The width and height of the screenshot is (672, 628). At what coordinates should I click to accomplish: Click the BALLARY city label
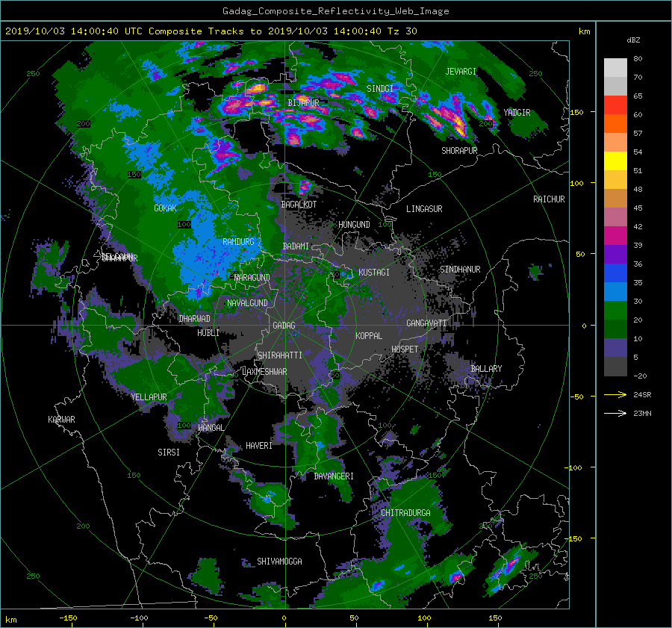click(486, 369)
